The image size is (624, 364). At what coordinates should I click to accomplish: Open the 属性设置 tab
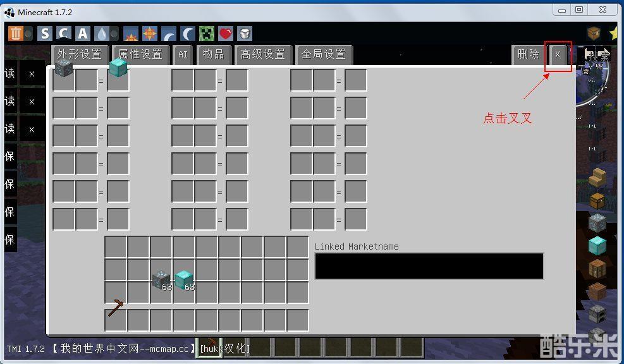click(140, 54)
